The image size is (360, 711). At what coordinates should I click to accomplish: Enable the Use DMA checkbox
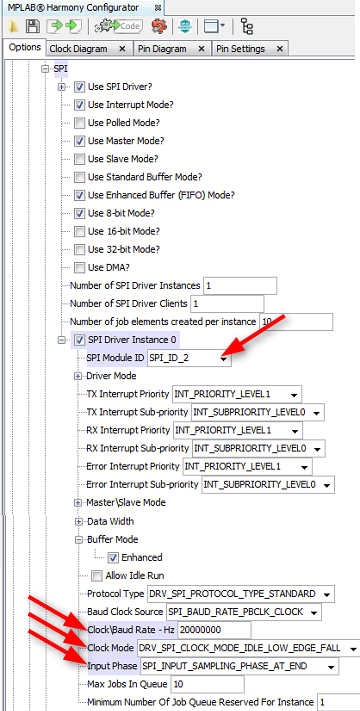coord(80,268)
